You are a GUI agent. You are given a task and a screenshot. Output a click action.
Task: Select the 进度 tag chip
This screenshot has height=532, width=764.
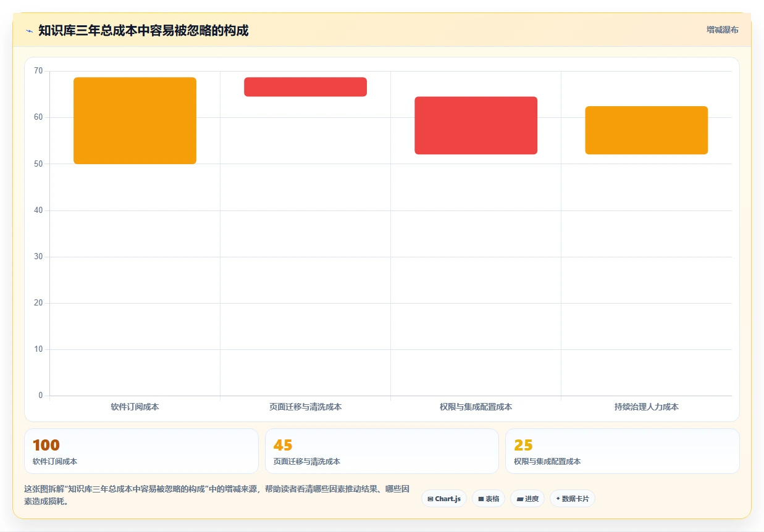click(x=527, y=499)
